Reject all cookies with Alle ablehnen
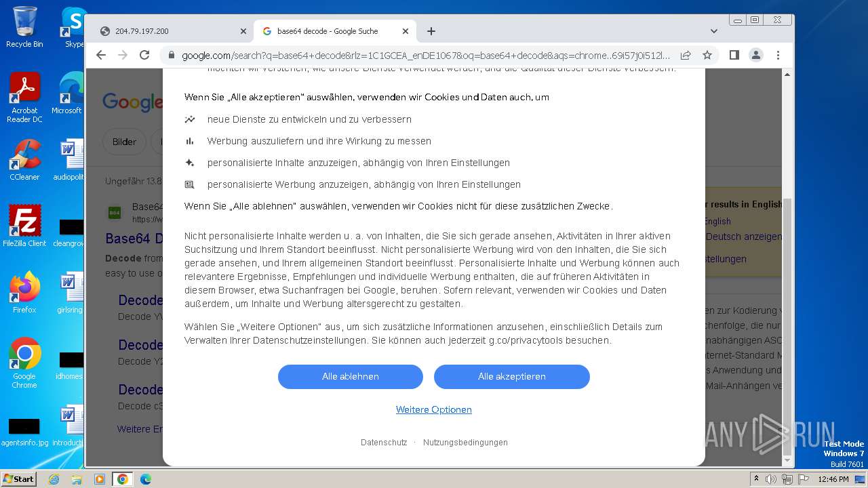 coord(351,377)
